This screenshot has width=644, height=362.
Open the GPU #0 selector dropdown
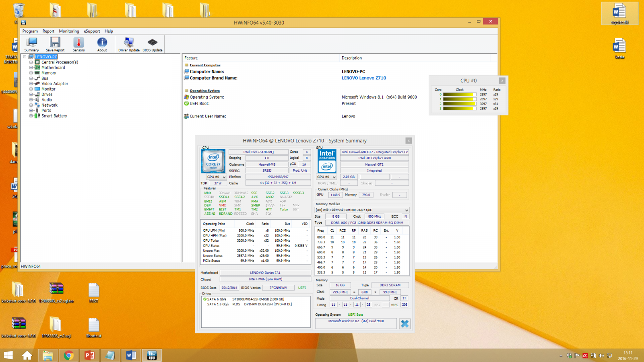(326, 177)
